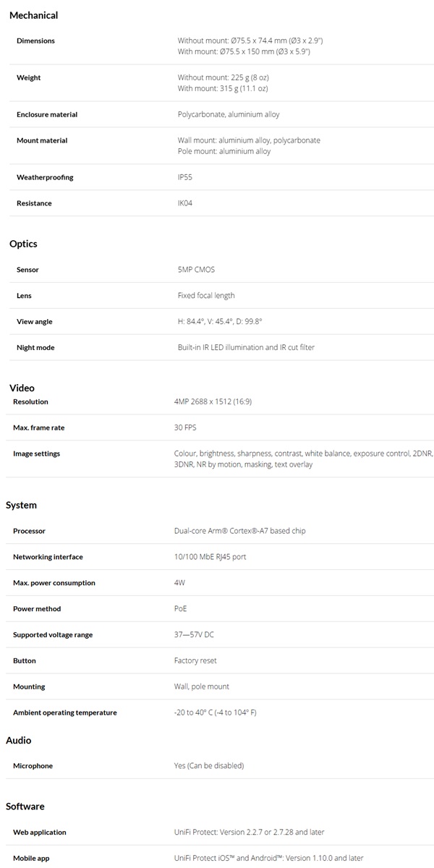Click the Mechanical section heading

pyautogui.click(x=33, y=15)
